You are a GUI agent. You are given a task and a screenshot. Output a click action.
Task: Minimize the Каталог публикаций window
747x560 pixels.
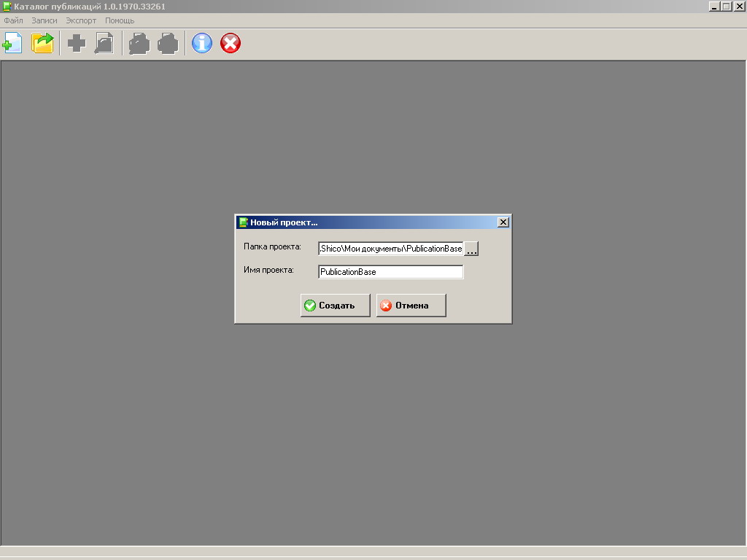[x=714, y=6]
